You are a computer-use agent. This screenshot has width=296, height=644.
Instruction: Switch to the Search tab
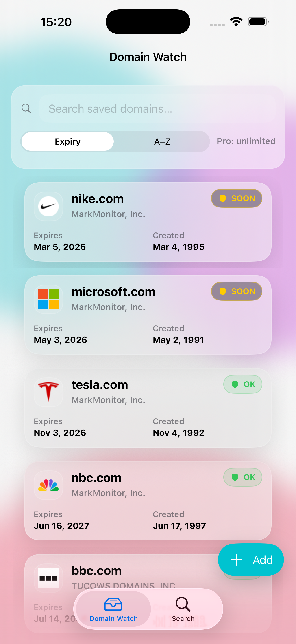[183, 609]
